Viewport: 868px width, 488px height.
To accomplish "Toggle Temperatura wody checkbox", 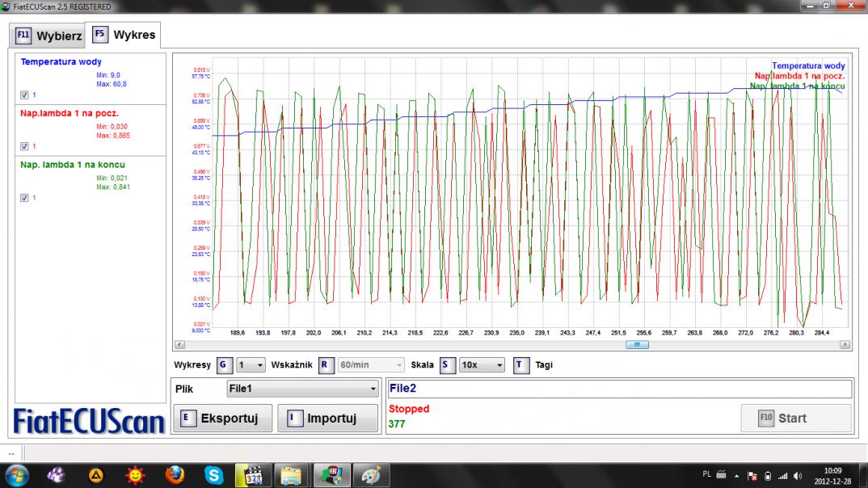I will (24, 95).
